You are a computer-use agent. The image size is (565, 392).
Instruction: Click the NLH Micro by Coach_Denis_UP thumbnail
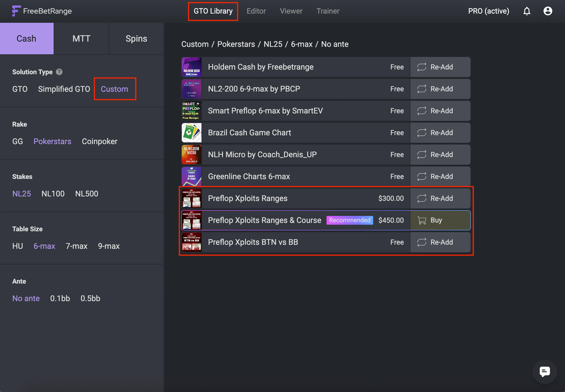[x=192, y=154]
